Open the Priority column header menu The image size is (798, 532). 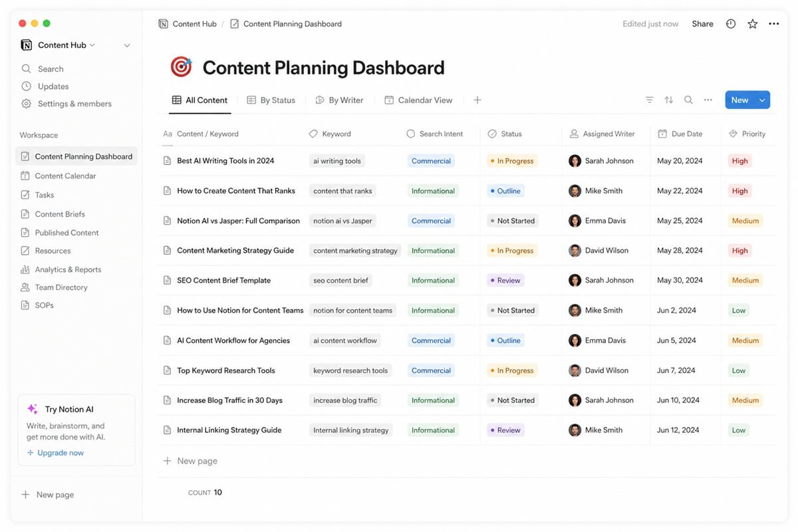747,134
